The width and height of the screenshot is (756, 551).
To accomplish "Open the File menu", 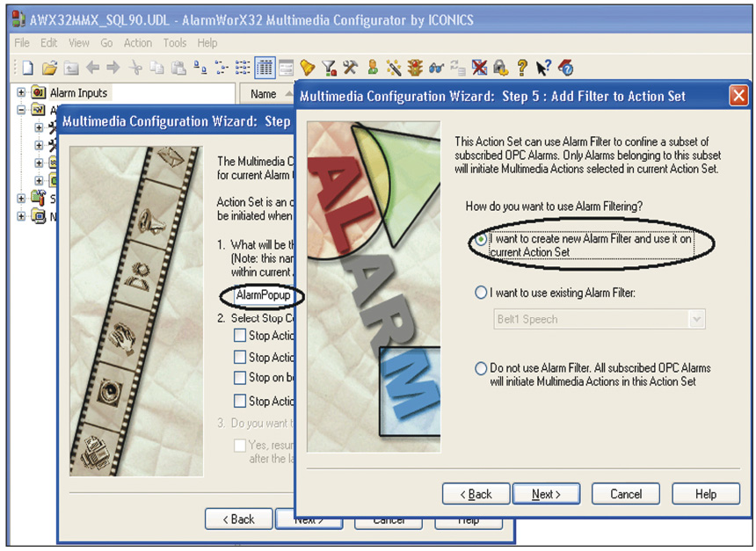I will tap(22, 43).
